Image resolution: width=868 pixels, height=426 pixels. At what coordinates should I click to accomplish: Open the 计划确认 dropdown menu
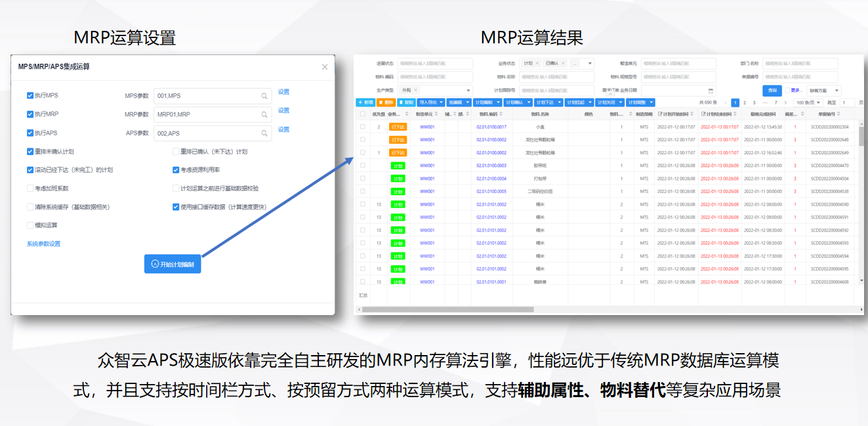click(x=518, y=102)
